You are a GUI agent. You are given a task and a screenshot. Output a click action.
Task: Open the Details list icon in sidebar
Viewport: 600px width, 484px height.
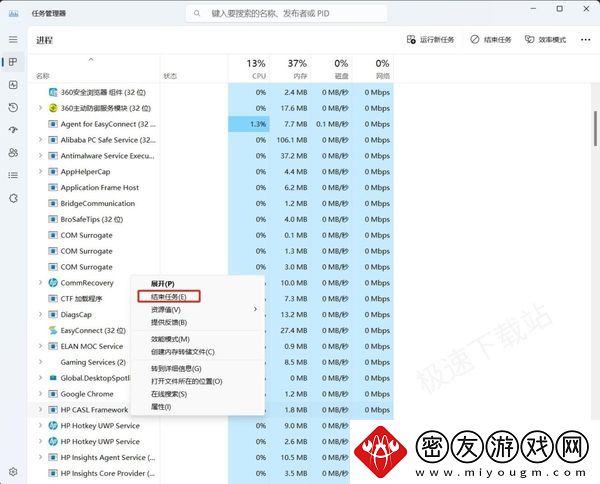click(13, 175)
